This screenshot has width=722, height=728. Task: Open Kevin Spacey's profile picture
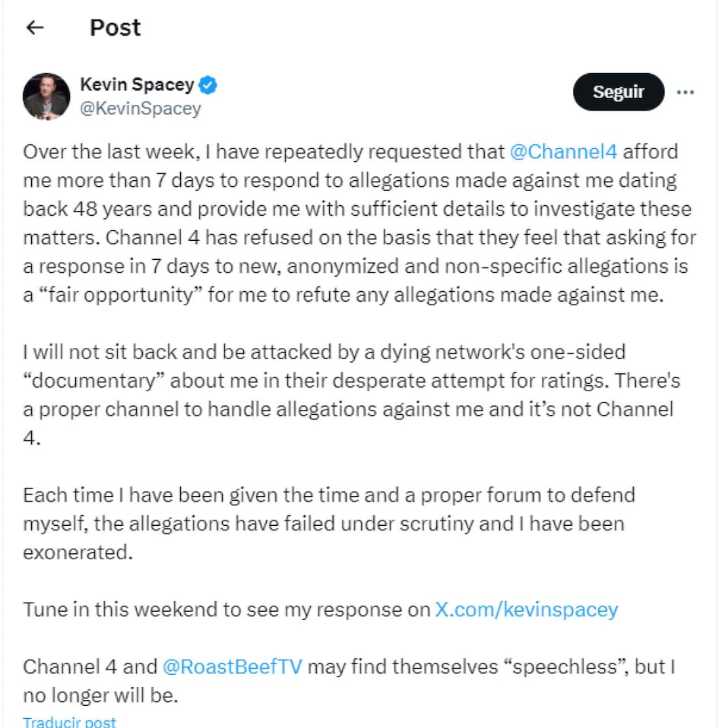click(46, 97)
